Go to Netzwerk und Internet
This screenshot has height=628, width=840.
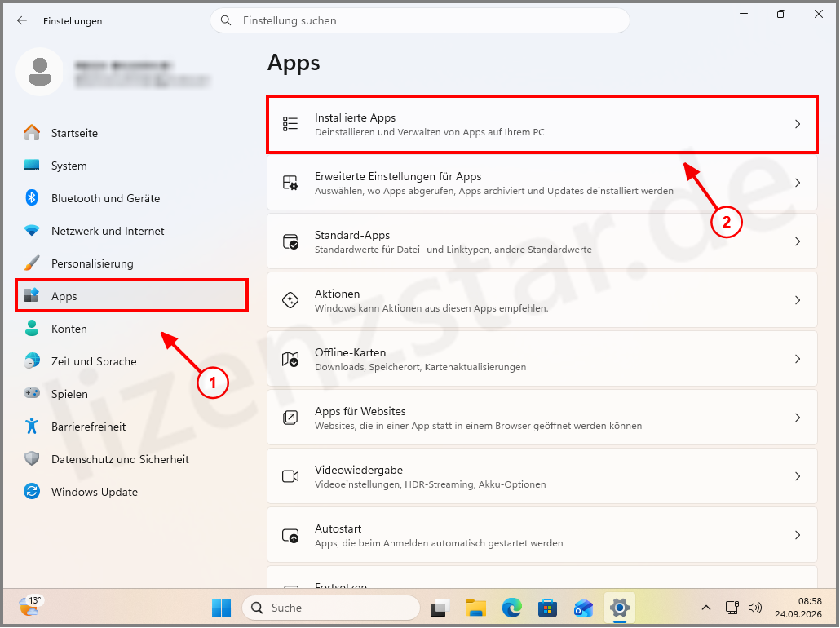[x=132, y=231]
